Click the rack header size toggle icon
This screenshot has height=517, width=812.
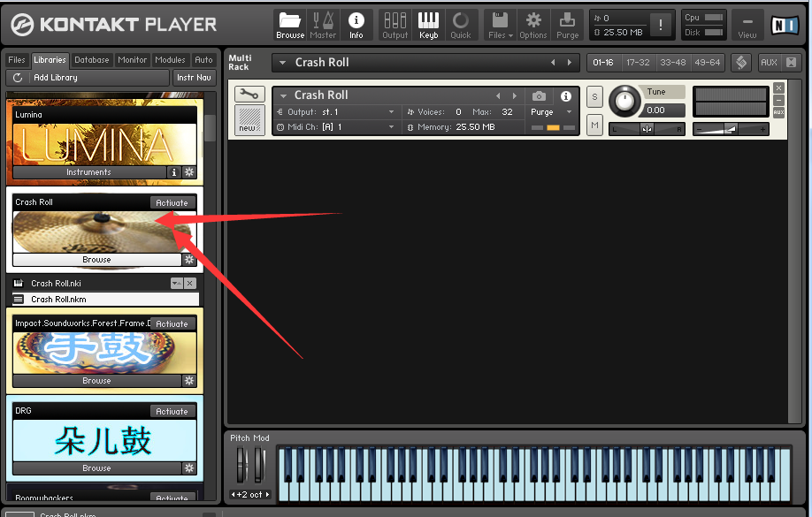click(791, 63)
